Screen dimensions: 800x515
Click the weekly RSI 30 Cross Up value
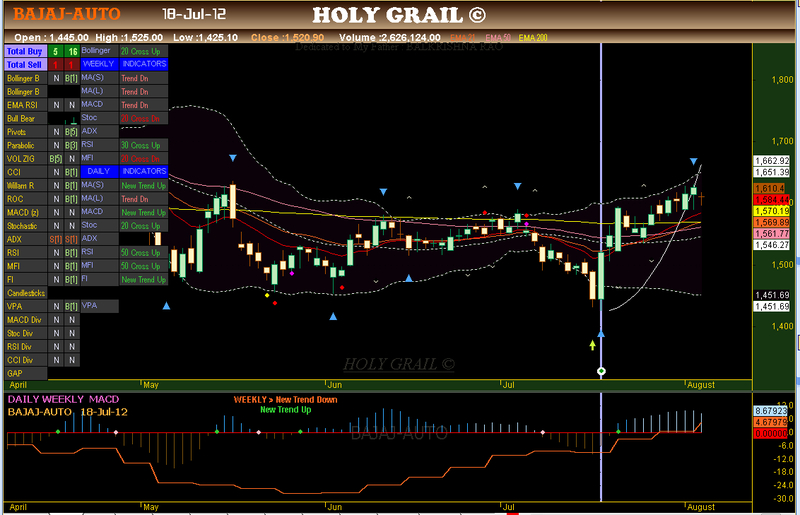click(144, 145)
